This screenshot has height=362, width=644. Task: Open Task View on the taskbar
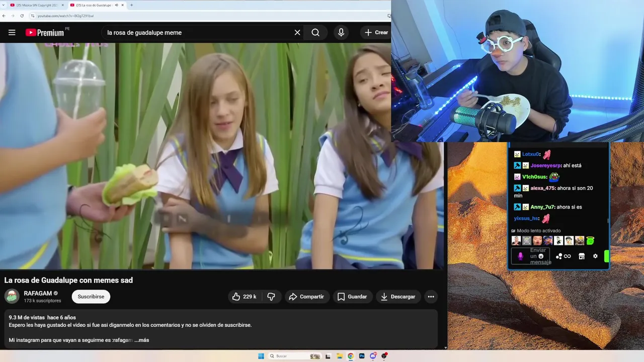tap(328, 356)
